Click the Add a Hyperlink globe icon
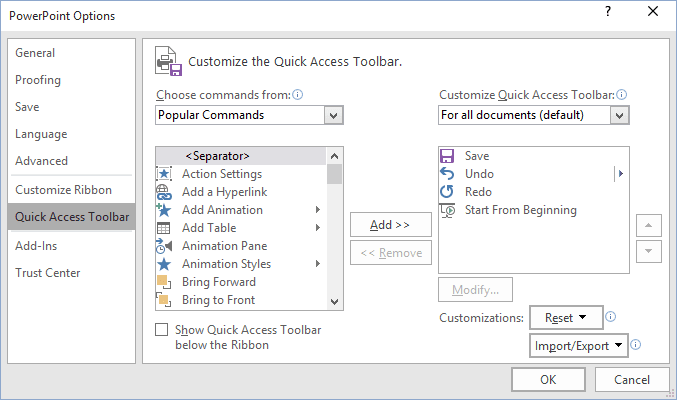Screen dimensions: 677x400 (164, 192)
